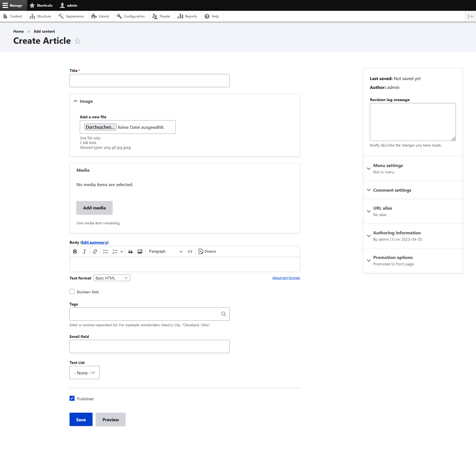This screenshot has width=476, height=457.
Task: Insert a link using editor toolbar
Action: click(x=95, y=251)
